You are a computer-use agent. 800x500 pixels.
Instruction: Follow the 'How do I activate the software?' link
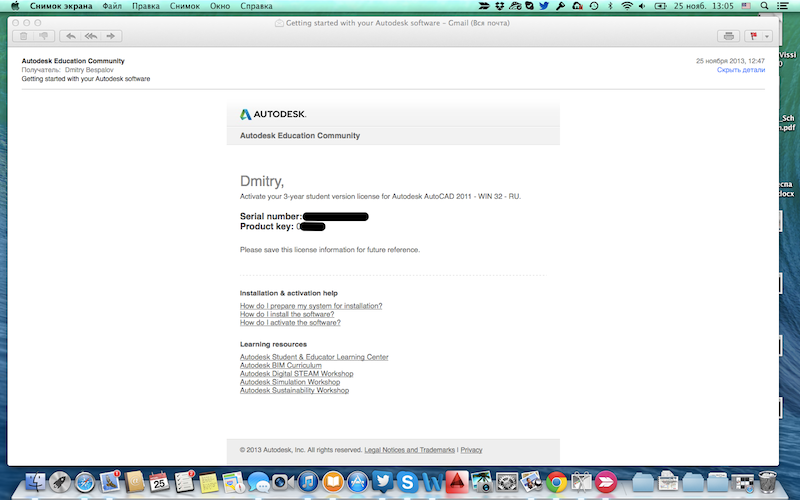click(290, 323)
